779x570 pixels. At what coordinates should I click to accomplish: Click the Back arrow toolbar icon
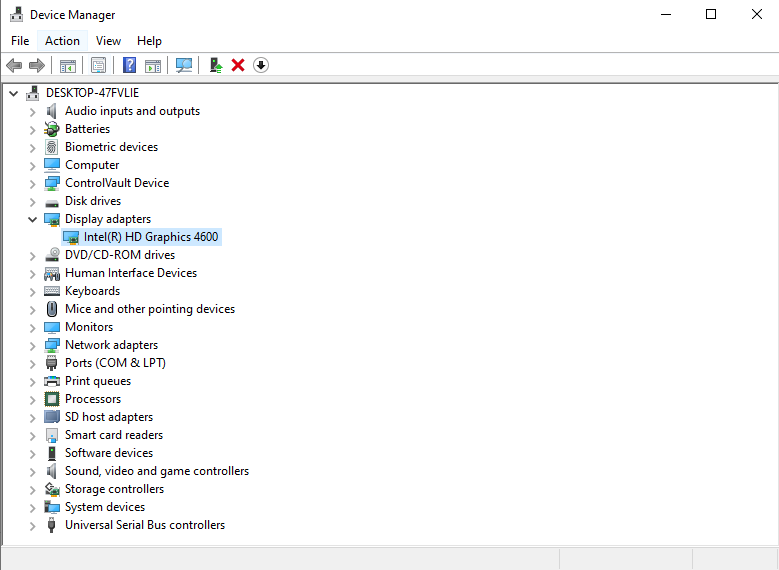14,65
